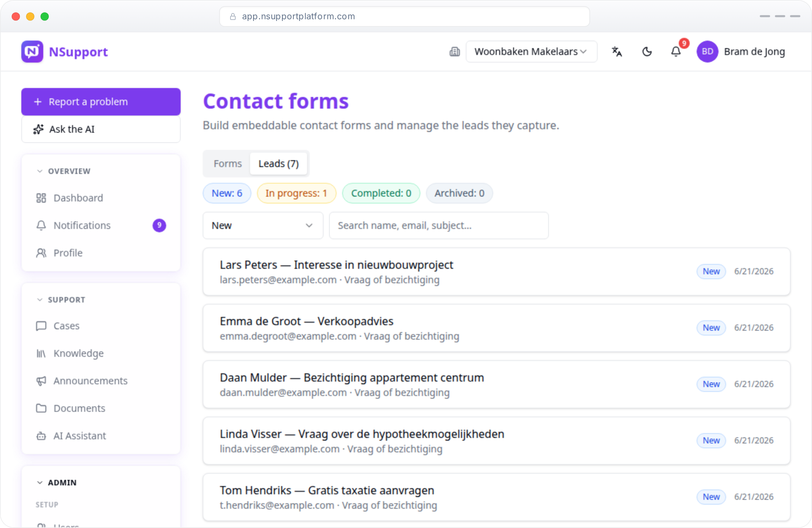Click the Profile people icon
Screen dimensions: 812x528
41,253
